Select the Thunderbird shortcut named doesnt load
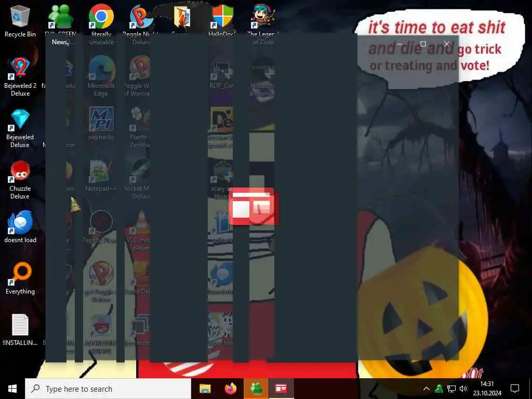This screenshot has height=399, width=532. coord(20,227)
